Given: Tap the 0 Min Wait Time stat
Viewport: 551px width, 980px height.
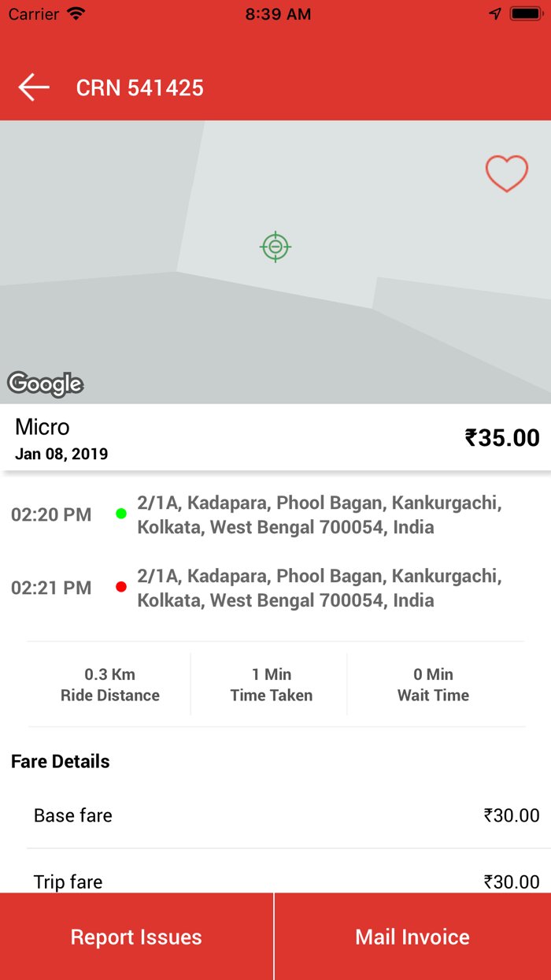Looking at the screenshot, I should [433, 685].
